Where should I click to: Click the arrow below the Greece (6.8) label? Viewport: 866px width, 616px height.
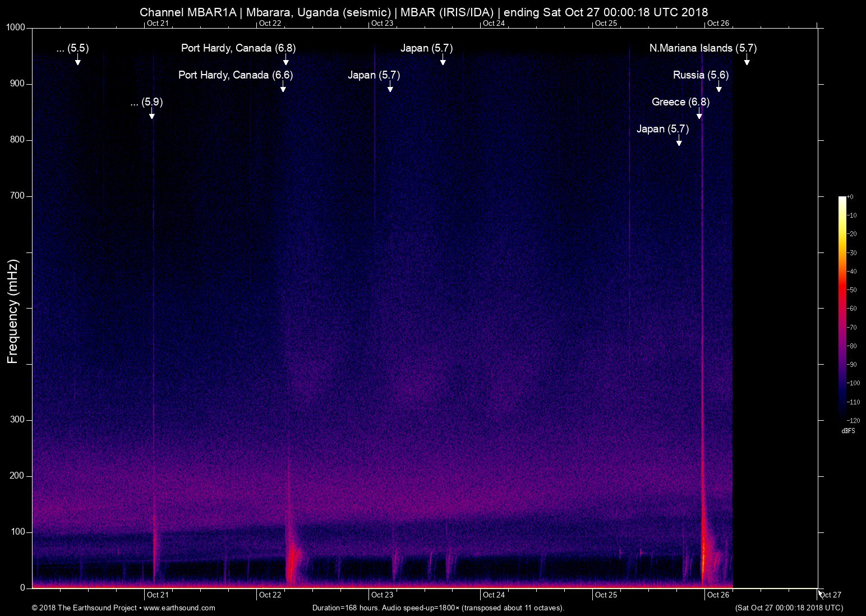(x=699, y=114)
